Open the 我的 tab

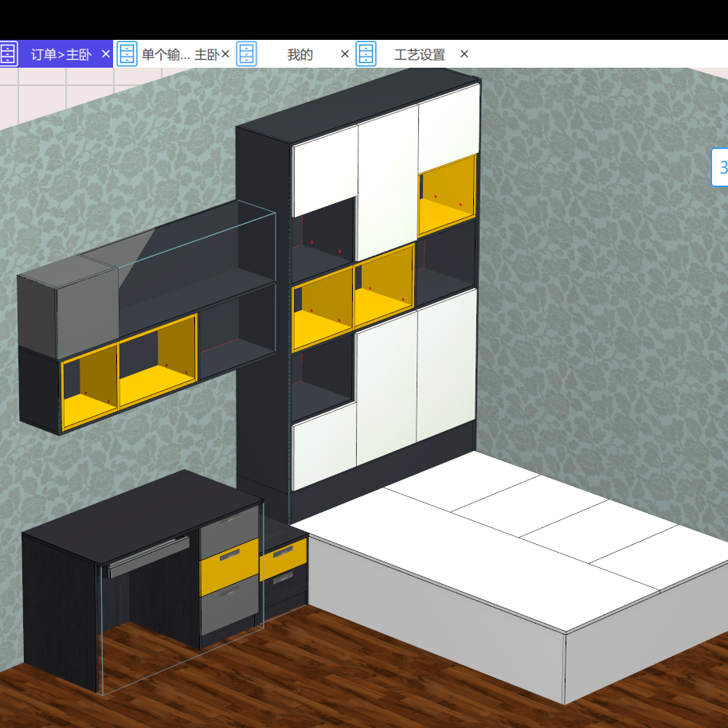click(299, 54)
